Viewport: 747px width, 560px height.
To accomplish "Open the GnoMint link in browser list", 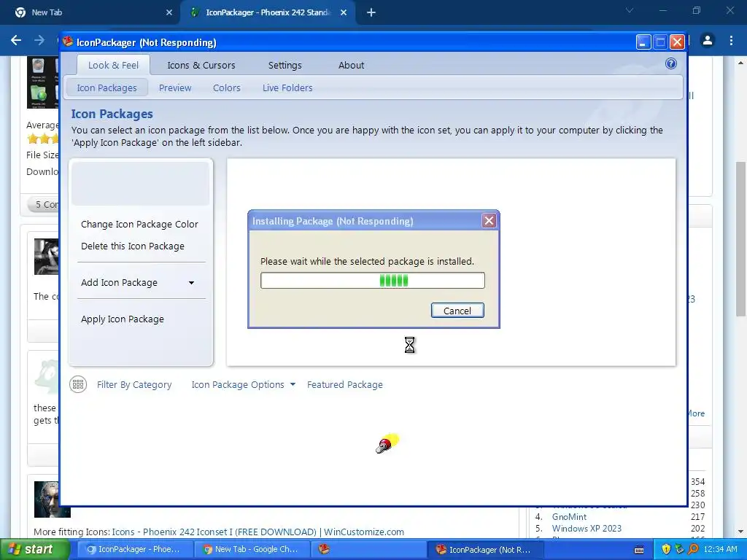I will (569, 517).
